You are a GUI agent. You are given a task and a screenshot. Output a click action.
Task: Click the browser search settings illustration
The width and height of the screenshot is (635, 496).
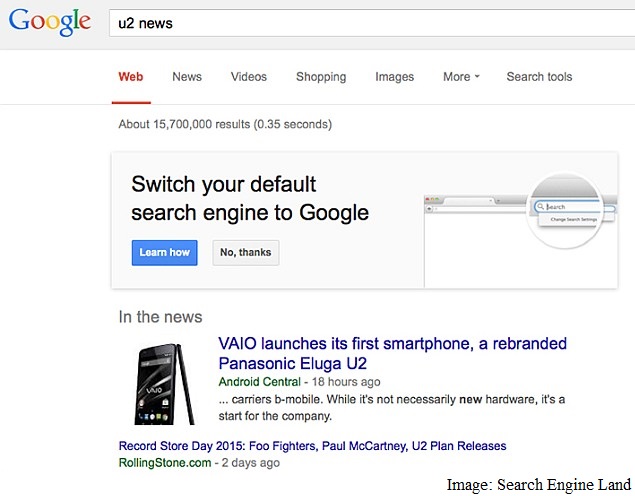click(521, 229)
